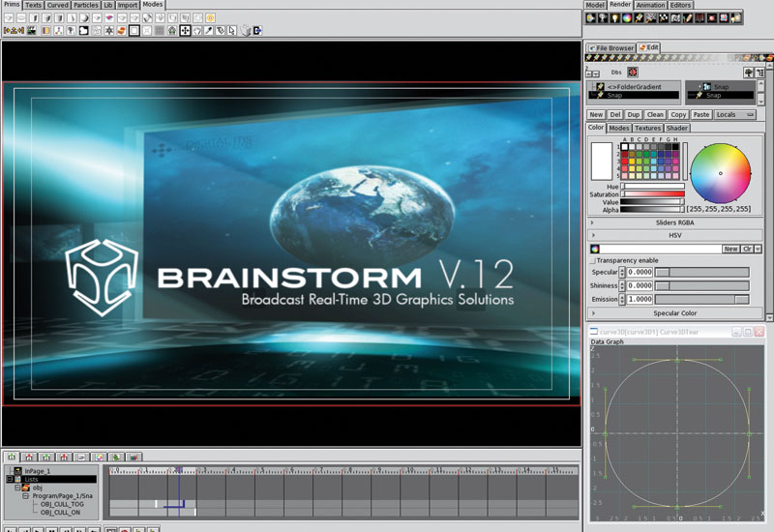Click the house home-view icon
Viewport: 774px width, 532px height.
point(172,31)
